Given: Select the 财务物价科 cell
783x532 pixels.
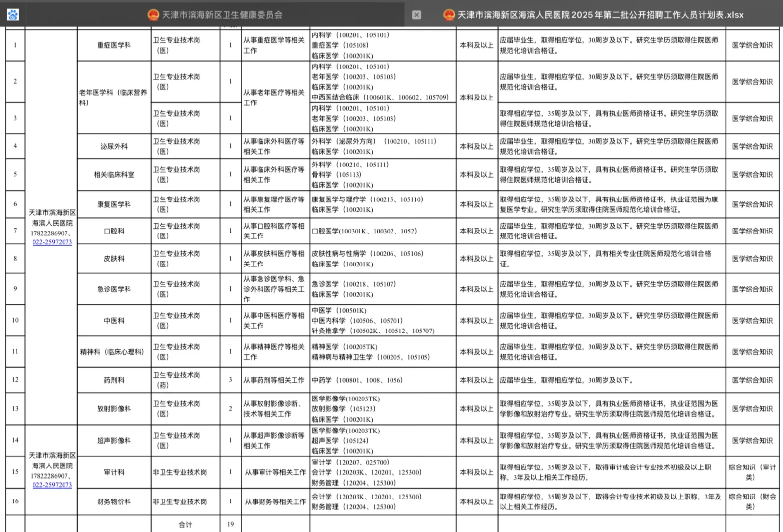Looking at the screenshot, I should [x=114, y=502].
